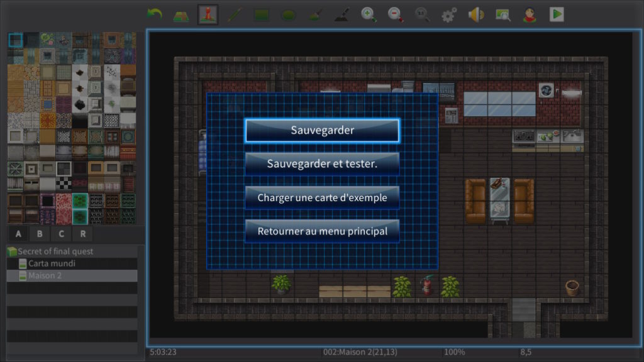644x362 pixels.
Task: Select the Flood Fill bucket tool
Action: click(315, 15)
